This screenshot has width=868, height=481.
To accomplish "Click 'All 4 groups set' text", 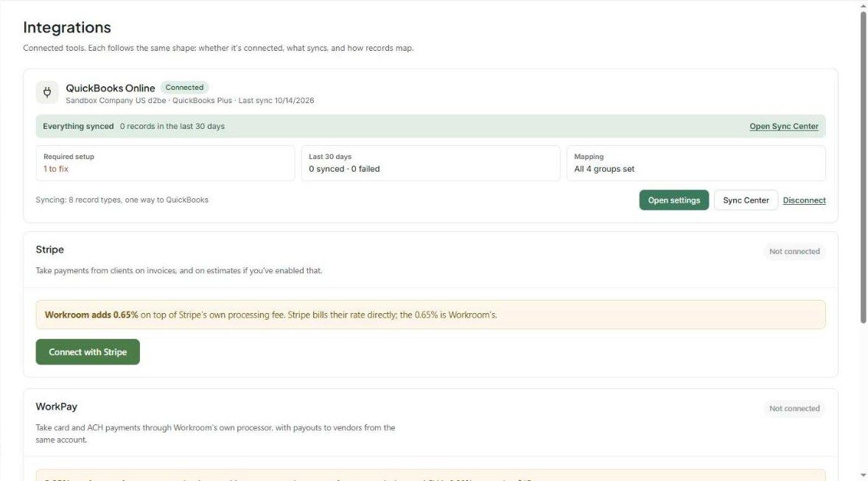I will coord(604,169).
